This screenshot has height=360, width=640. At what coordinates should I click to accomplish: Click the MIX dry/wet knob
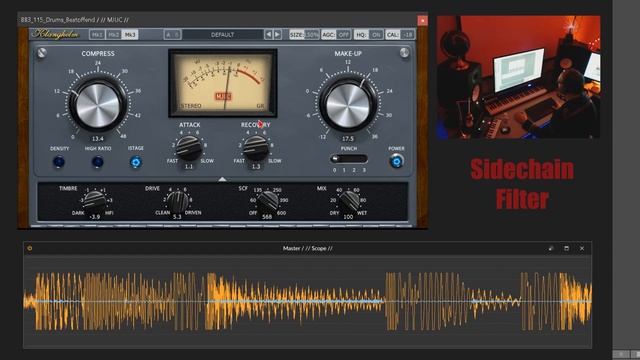[348, 201]
